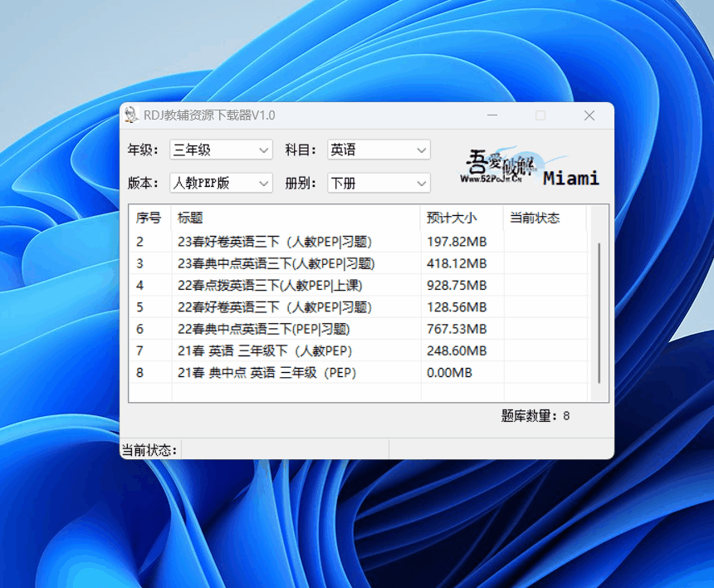Open the 册别 dropdown showing 下册
Screen dimensions: 714x588
coord(379,183)
